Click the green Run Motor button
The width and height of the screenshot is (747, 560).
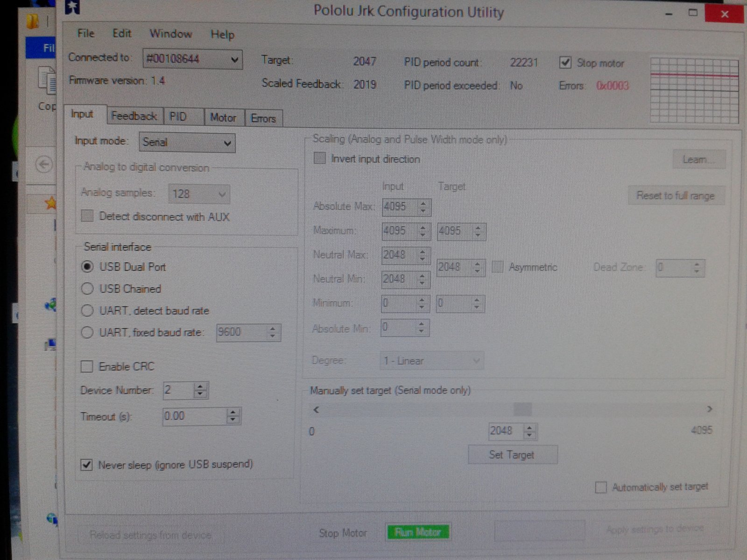[x=418, y=532]
